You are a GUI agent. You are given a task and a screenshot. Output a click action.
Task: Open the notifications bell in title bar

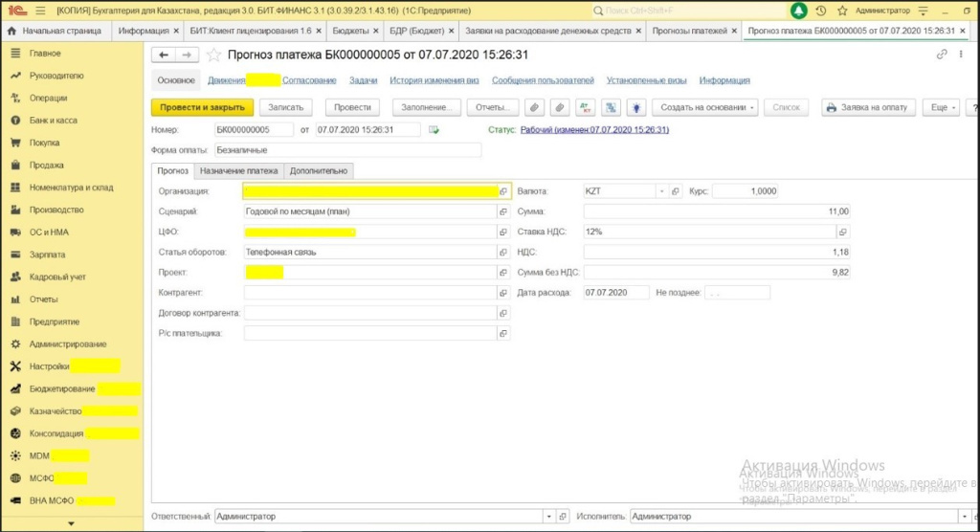799,11
